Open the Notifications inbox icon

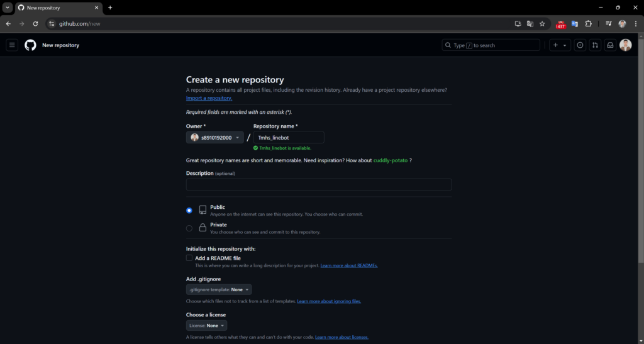tap(610, 45)
